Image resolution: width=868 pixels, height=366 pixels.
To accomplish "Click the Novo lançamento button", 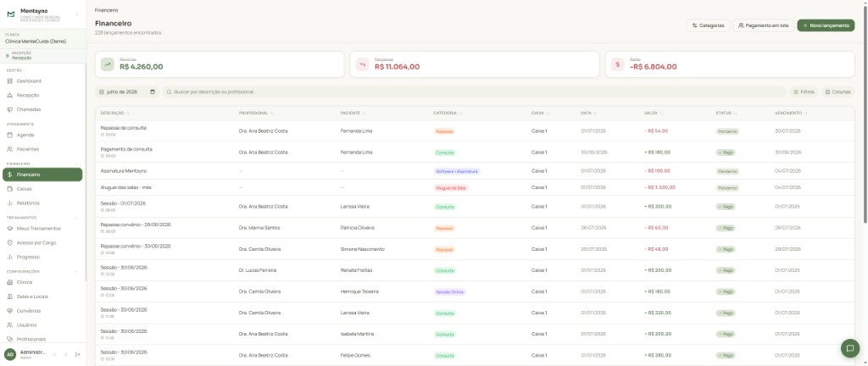I will [x=826, y=25].
